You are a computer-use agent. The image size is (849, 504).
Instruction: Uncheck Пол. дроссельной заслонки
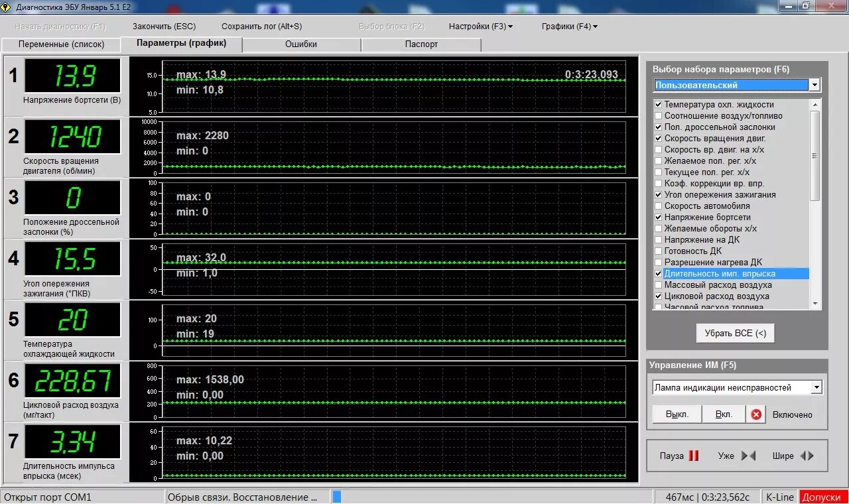click(659, 127)
